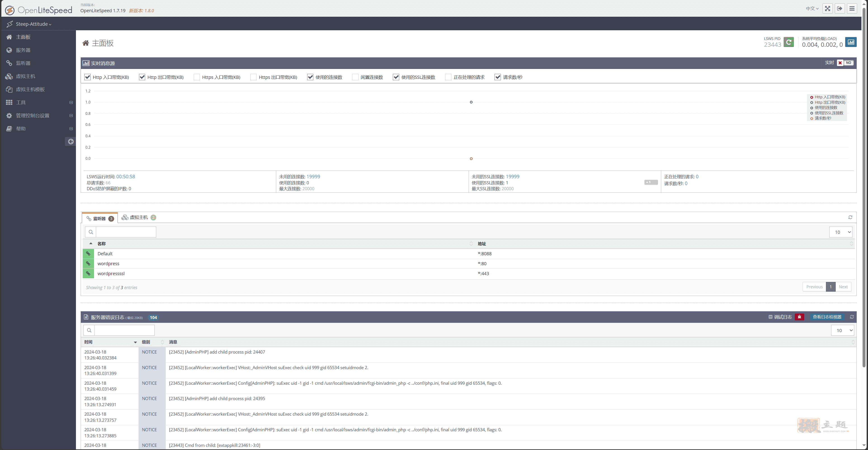Expand the 管理控制台设置 submenu plus icon
Viewport: 868px width, 450px height.
point(71,115)
